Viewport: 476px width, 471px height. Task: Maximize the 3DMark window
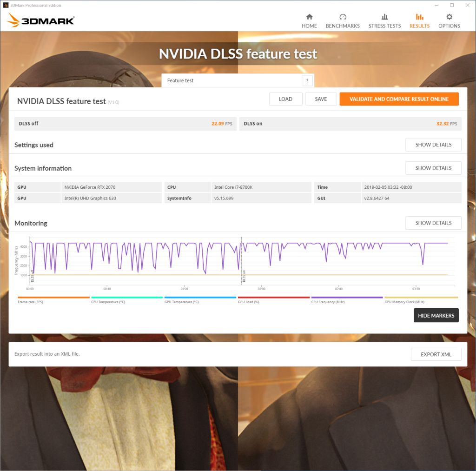[452, 5]
